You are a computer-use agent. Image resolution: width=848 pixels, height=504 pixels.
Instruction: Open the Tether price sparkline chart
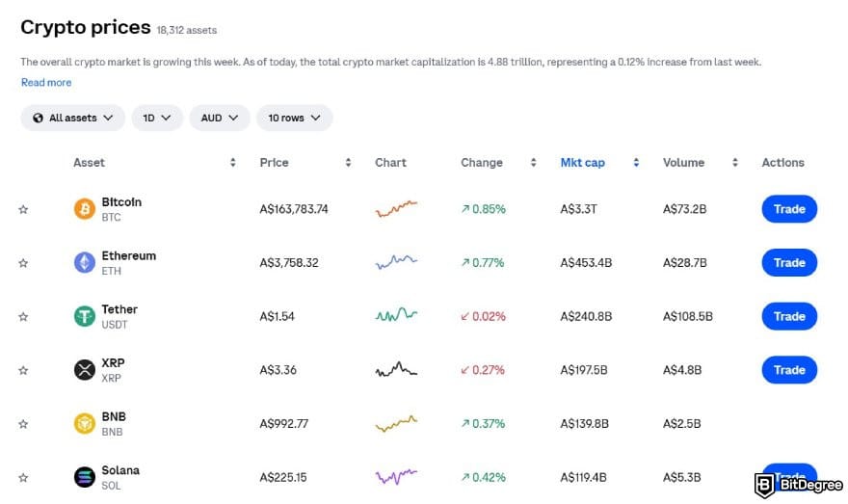[396, 315]
